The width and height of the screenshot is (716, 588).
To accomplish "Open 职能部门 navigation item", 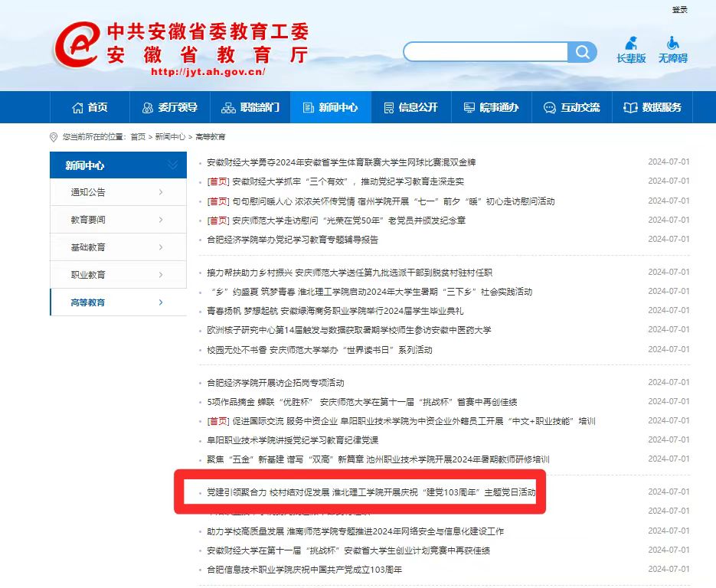I will (x=250, y=107).
